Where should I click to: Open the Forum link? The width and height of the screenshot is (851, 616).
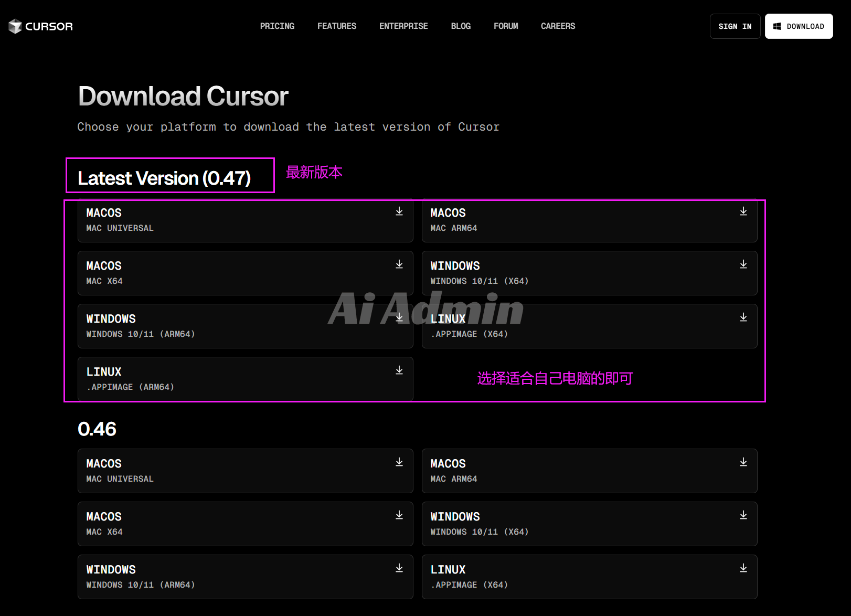506,26
